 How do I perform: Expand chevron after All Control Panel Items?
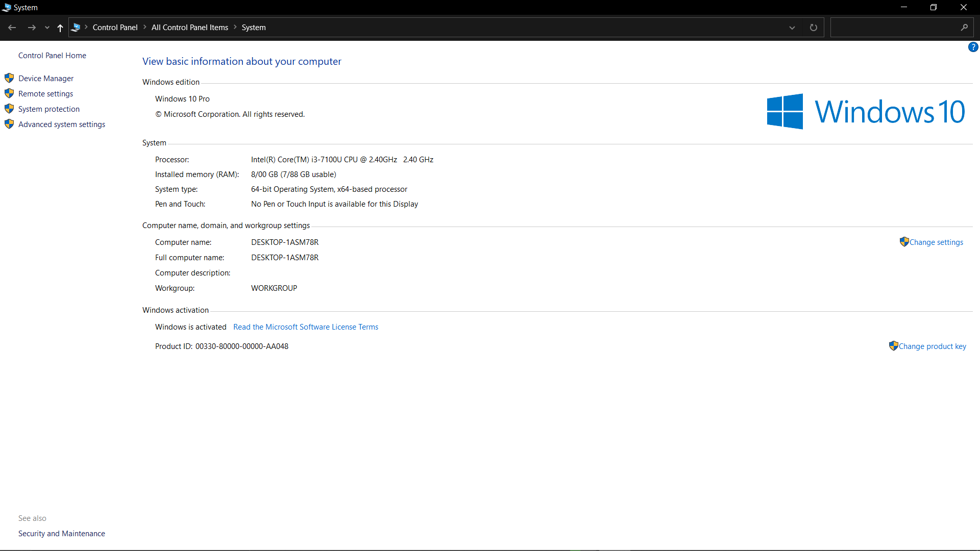235,28
